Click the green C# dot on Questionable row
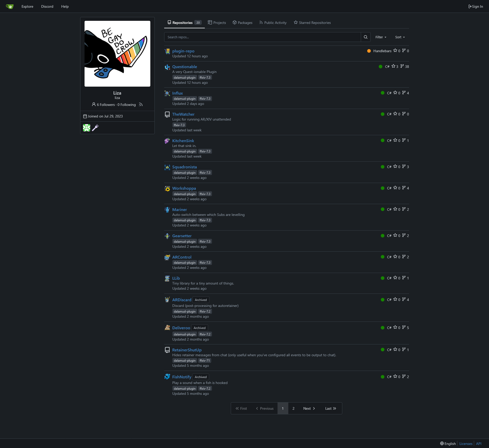 [x=381, y=67]
